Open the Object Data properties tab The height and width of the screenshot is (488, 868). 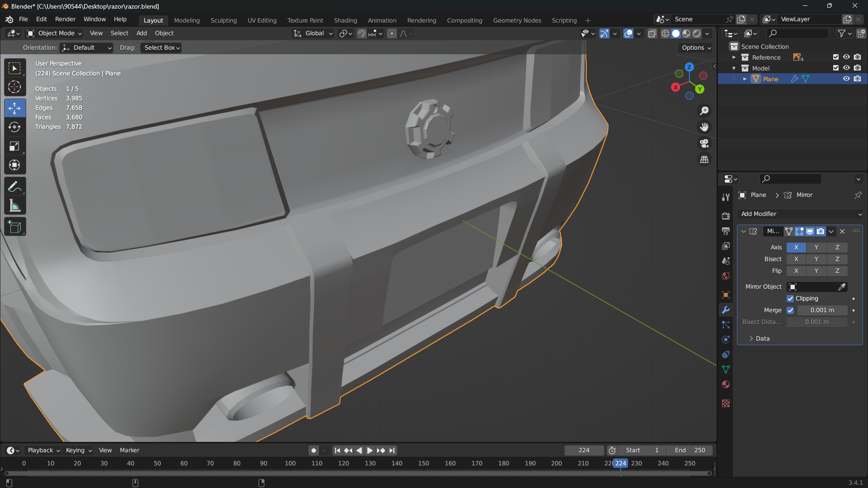pyautogui.click(x=726, y=370)
